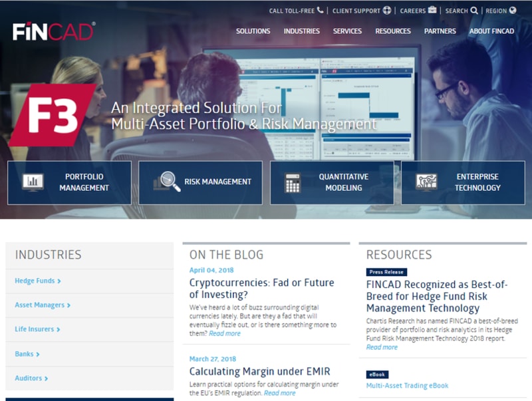
Task: Open the Banks industry link
Action: coord(24,354)
